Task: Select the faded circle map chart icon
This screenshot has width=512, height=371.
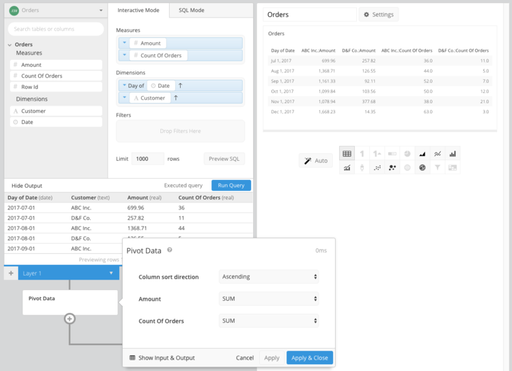Action: [407, 168]
